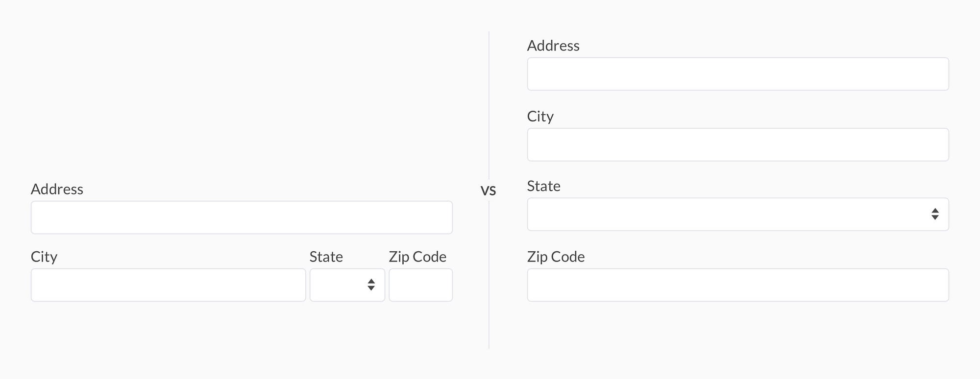Select the Zip Code label on the left form
980x379 pixels.
point(417,256)
